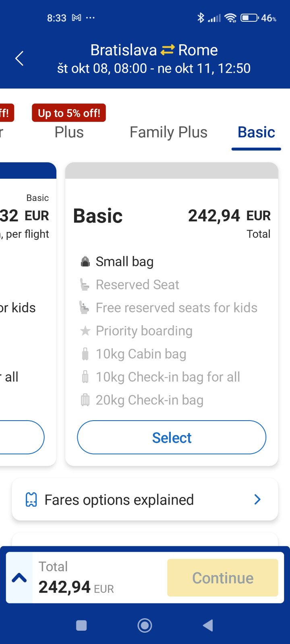Switch to the Family Plus tab

click(x=168, y=132)
